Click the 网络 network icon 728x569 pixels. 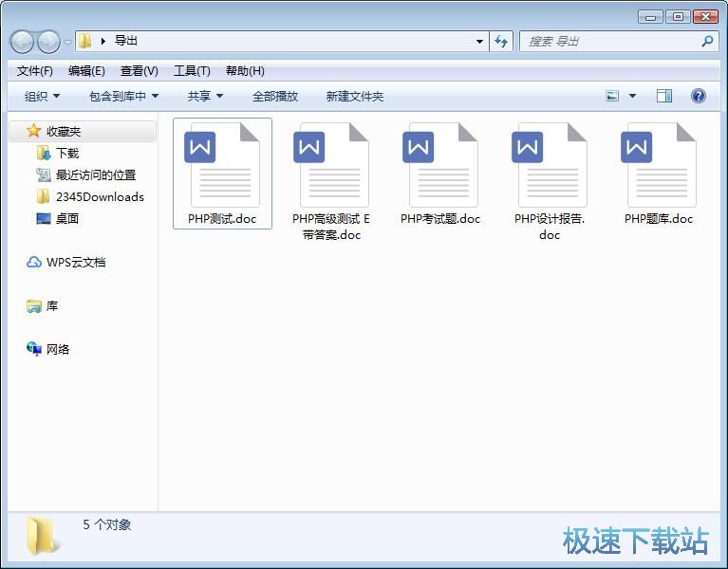point(34,349)
